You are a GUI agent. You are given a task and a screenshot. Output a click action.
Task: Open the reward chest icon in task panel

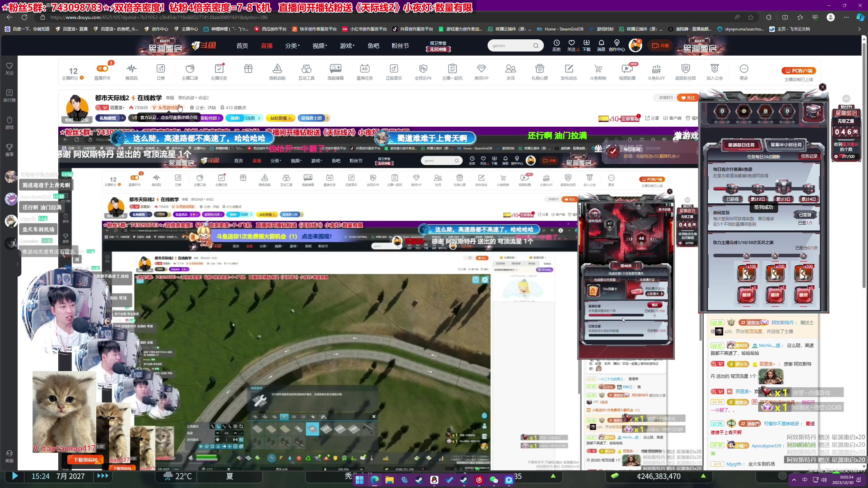pyautogui.click(x=813, y=112)
